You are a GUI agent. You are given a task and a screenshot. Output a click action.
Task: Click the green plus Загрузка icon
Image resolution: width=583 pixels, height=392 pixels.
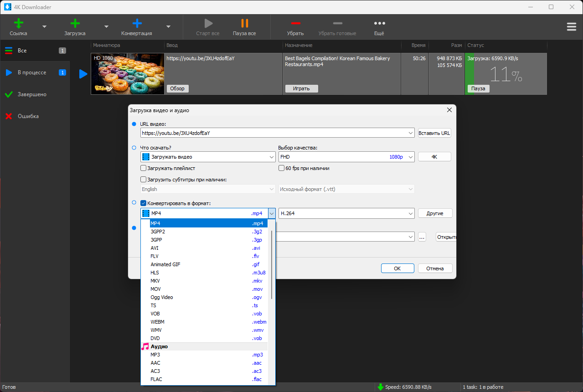tap(75, 24)
